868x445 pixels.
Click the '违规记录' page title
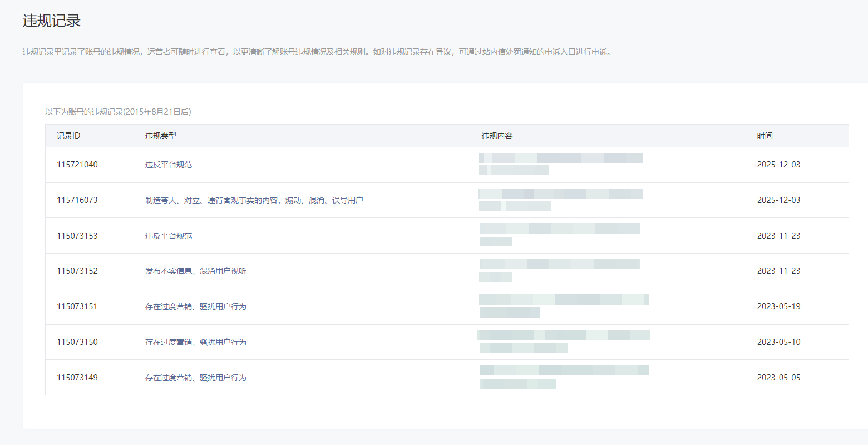pos(52,21)
